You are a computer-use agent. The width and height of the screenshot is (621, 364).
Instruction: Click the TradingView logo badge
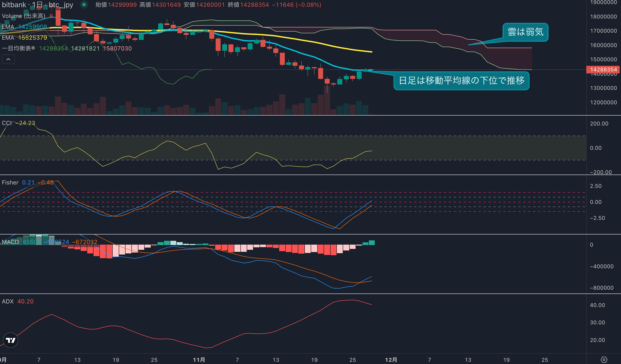coord(11,340)
